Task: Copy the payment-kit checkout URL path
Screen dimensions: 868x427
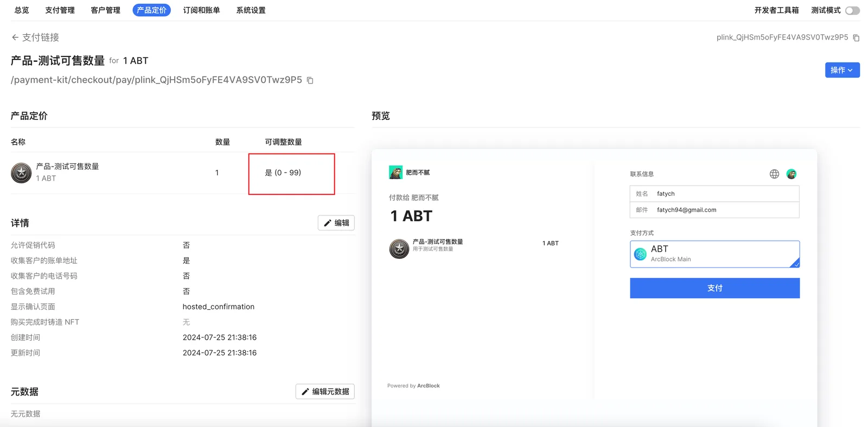Action: [x=310, y=80]
